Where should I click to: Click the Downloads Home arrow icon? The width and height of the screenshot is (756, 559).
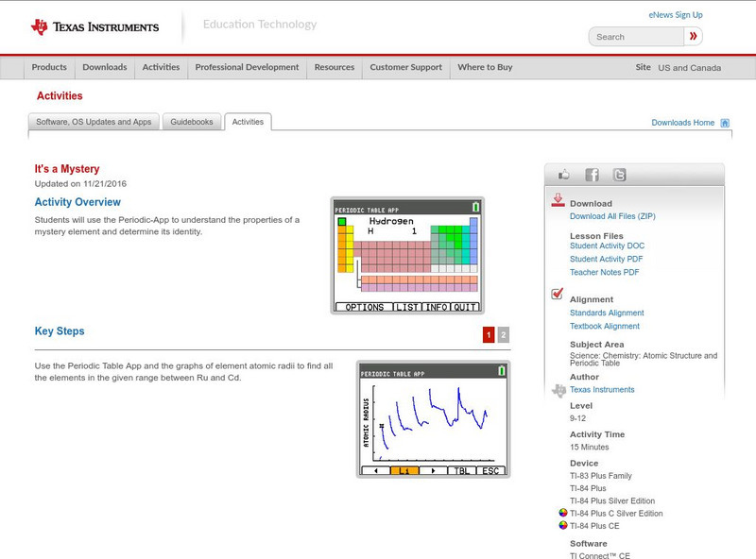722,122
